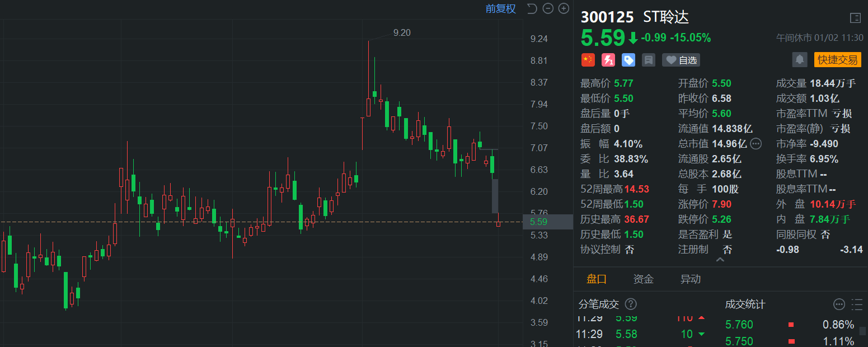Screen dimensions: 868x347
Task: Click the undo/reset chart zoom icon
Action: [532, 8]
